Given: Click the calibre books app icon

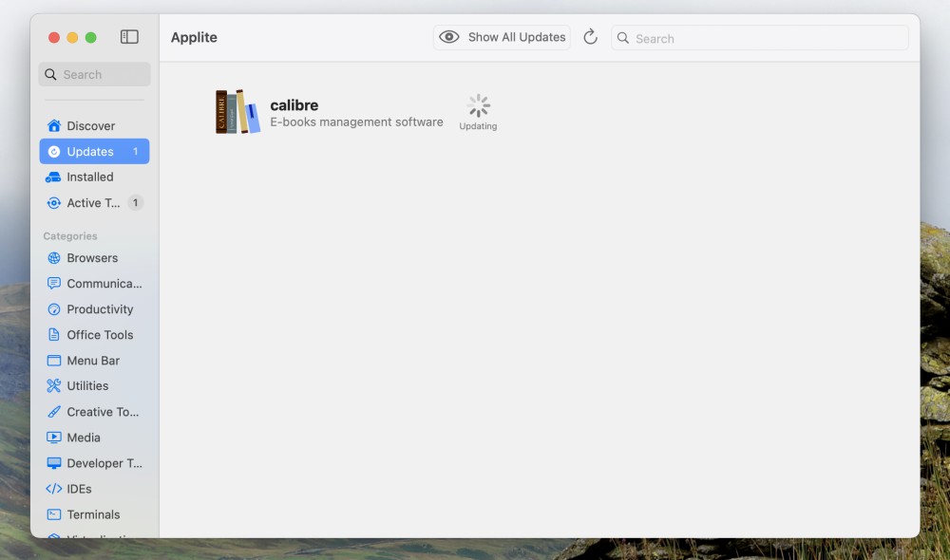Looking at the screenshot, I should 237,111.
